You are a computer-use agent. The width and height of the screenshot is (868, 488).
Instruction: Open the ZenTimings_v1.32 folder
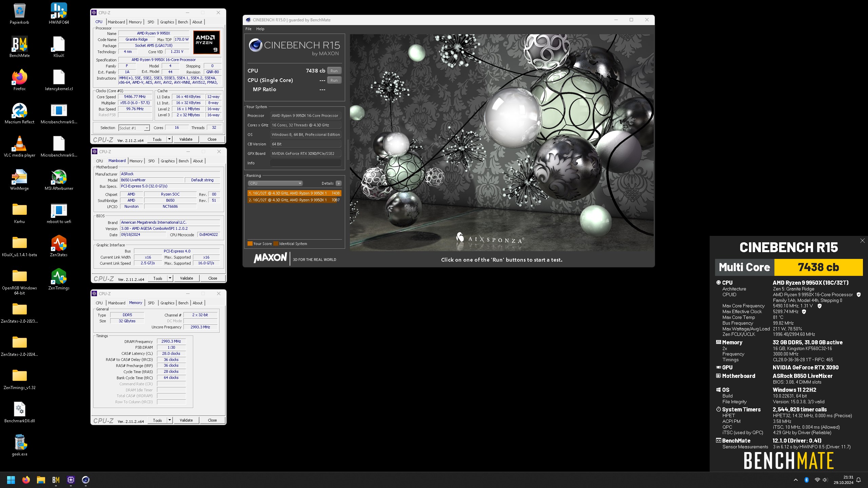point(19,379)
